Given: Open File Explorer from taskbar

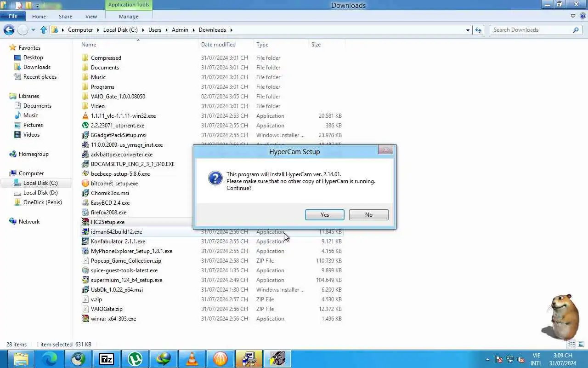Looking at the screenshot, I should 21,359.
